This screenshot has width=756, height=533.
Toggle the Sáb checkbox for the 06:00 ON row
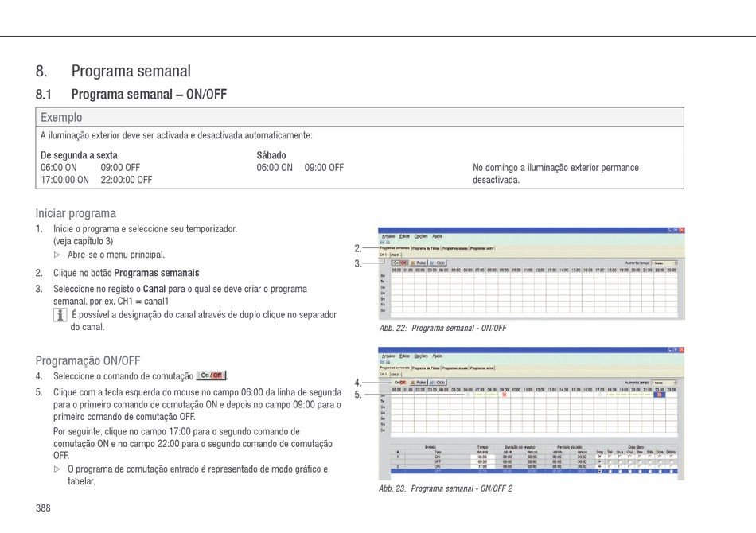click(649, 457)
